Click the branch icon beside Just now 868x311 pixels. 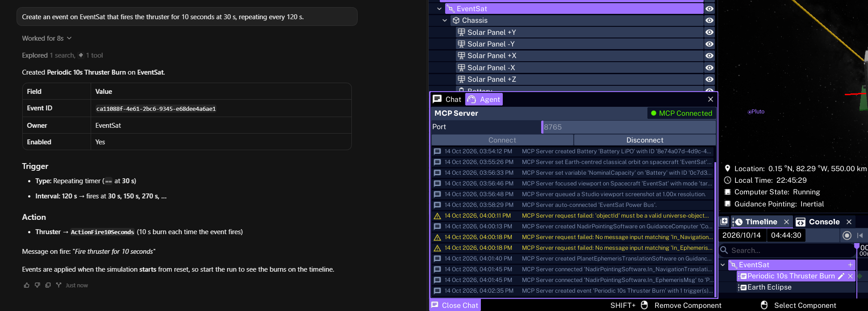(58, 285)
